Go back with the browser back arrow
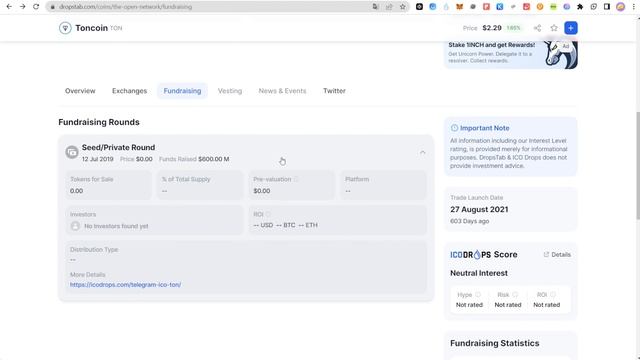The height and width of the screenshot is (360, 640). click(x=9, y=7)
